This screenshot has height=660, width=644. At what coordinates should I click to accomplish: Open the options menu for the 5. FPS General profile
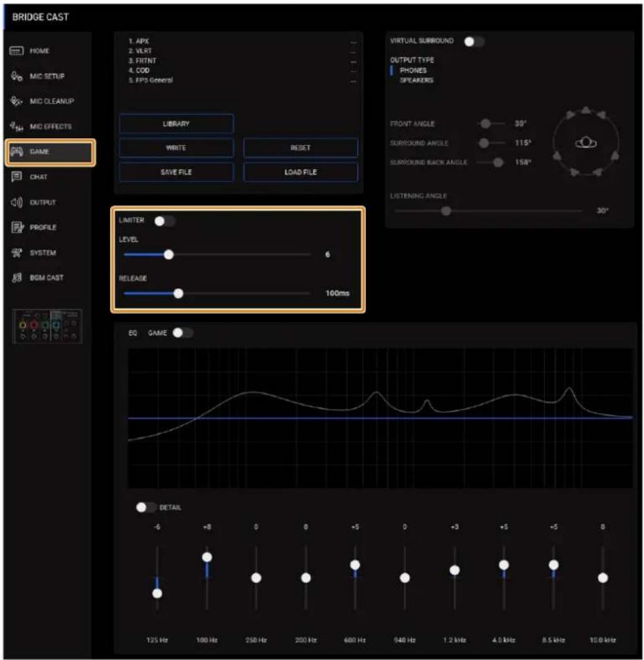tap(353, 80)
